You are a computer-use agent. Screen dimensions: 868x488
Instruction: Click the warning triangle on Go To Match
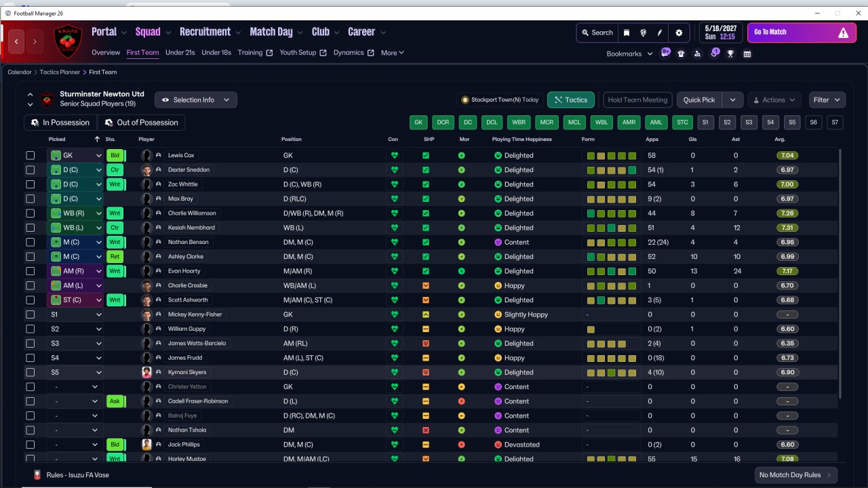coord(843,33)
